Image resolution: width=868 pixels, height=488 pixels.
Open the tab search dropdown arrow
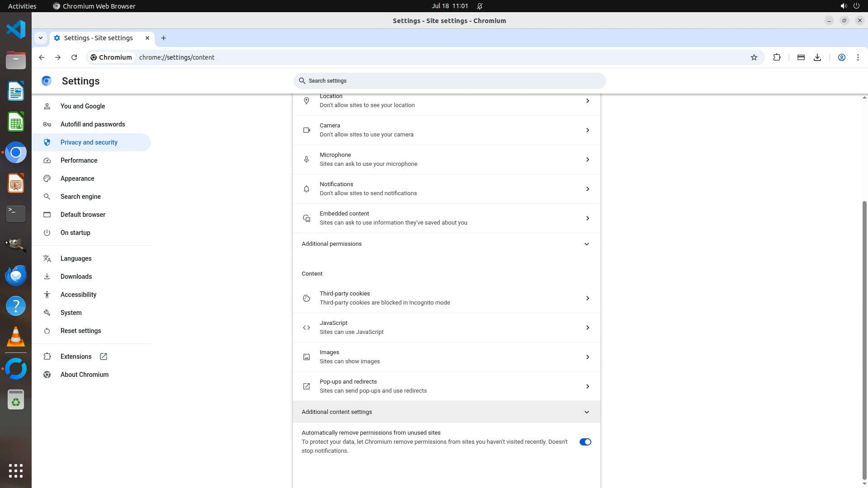41,38
